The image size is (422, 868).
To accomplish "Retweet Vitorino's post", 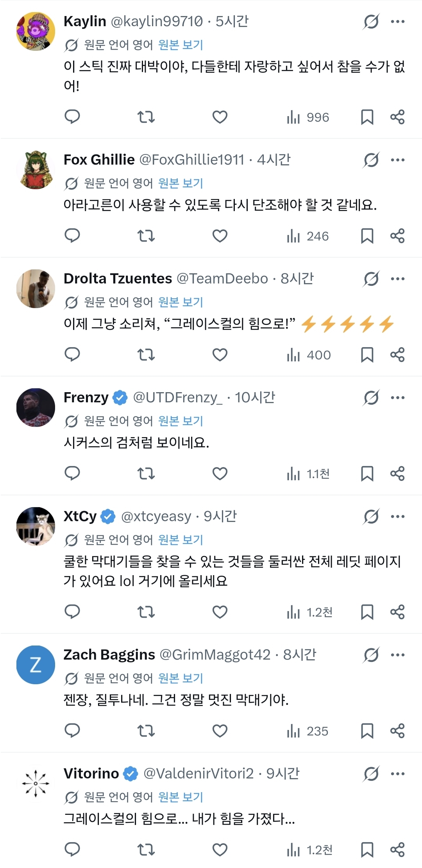I will [x=146, y=850].
